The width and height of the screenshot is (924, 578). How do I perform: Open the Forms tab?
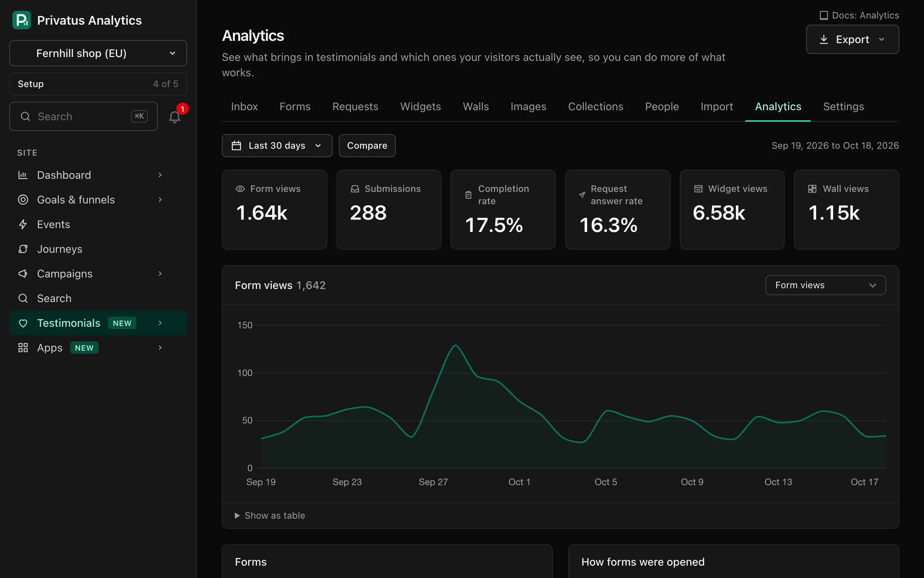295,107
